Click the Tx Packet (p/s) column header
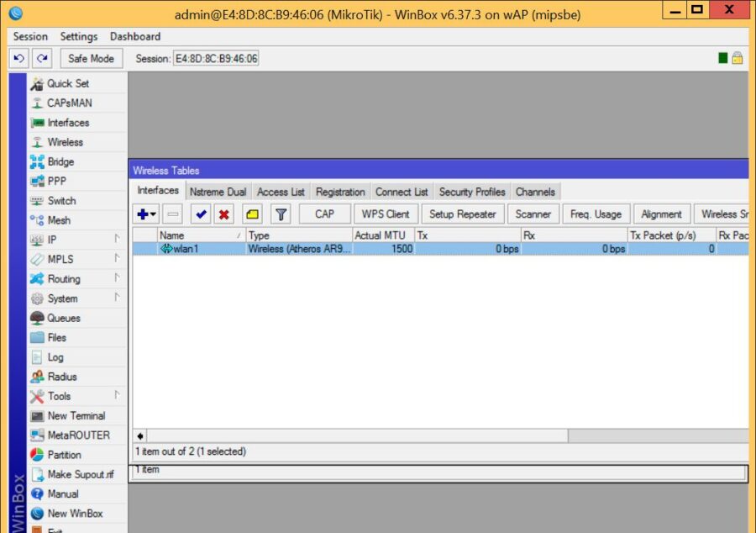 (x=672, y=235)
